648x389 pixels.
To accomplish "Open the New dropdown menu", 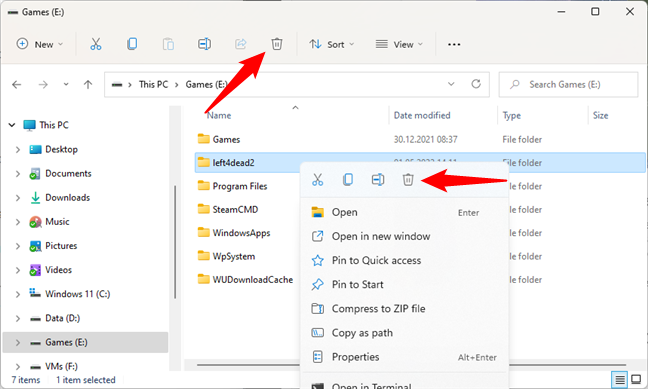I will point(40,44).
